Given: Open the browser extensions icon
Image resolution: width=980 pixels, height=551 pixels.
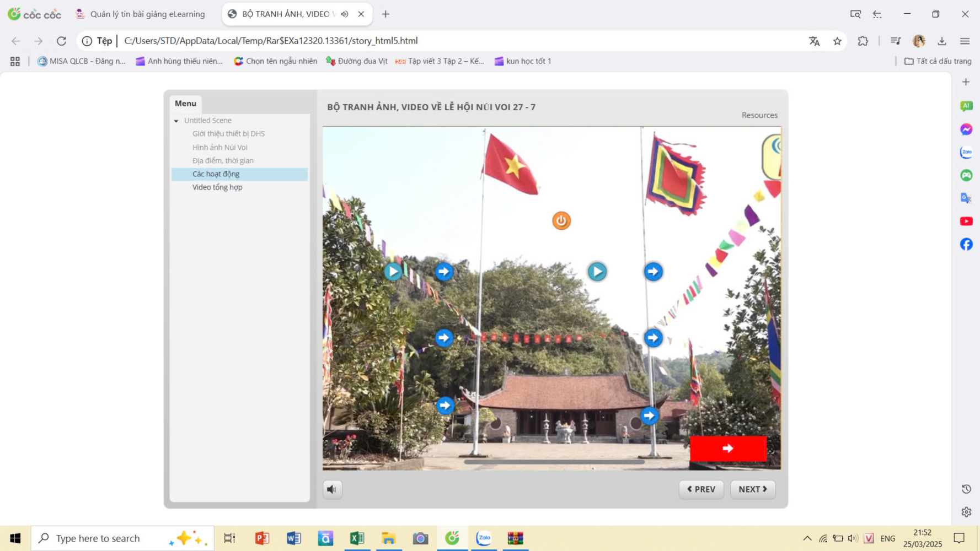Looking at the screenshot, I should 863,41.
